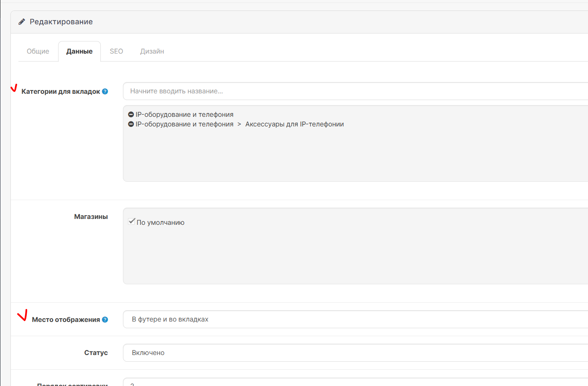Image resolution: width=588 pixels, height=386 pixels.
Task: Click the Место отображения label text
Action: pos(66,319)
